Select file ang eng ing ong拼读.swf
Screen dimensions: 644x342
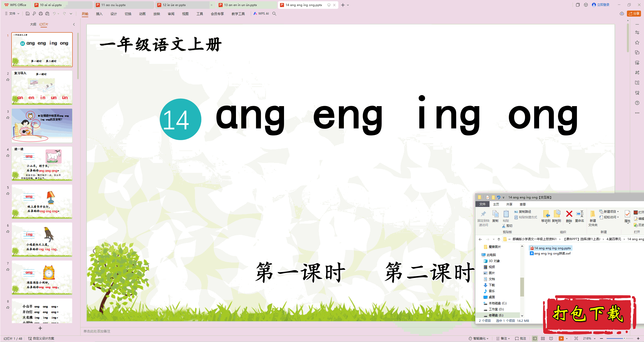(x=550, y=253)
